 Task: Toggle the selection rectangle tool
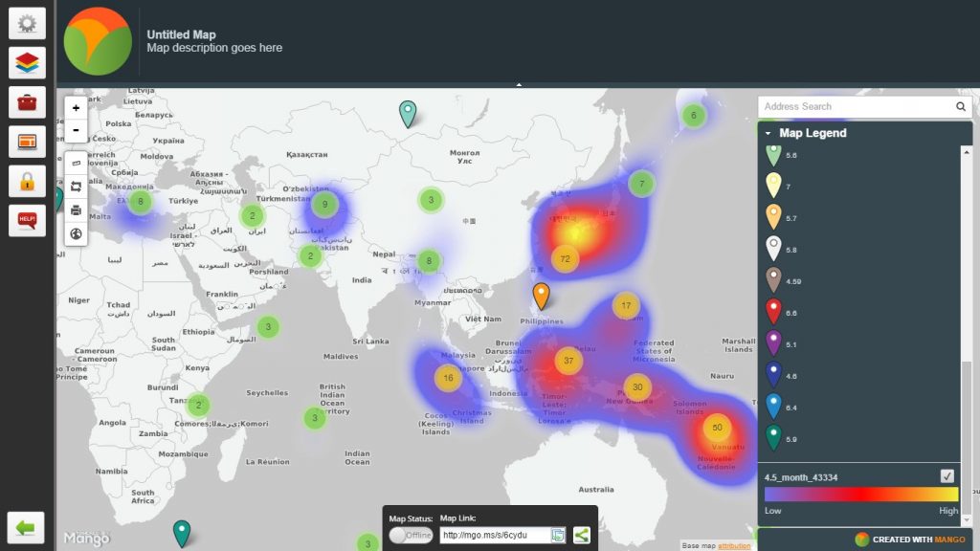click(x=77, y=187)
